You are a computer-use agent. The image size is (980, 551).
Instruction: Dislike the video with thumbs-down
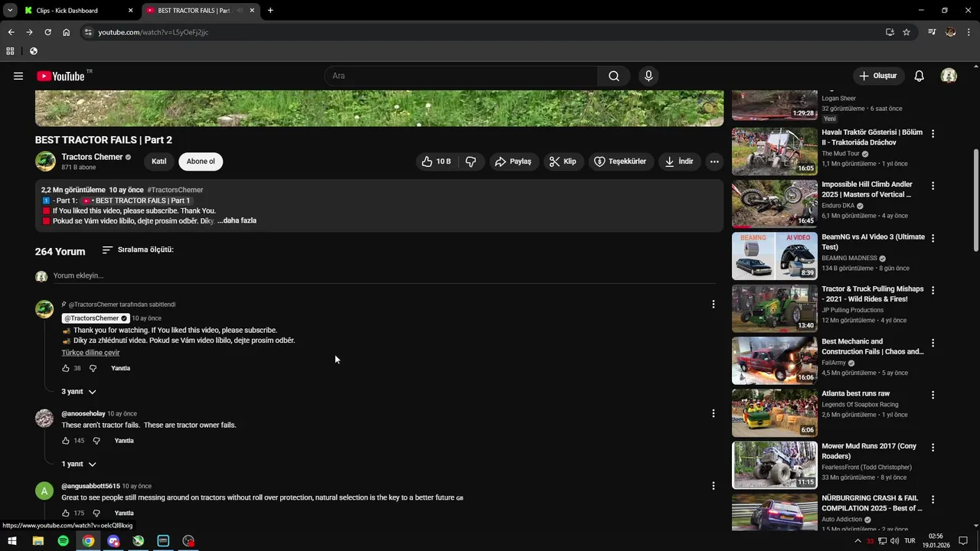point(471,161)
